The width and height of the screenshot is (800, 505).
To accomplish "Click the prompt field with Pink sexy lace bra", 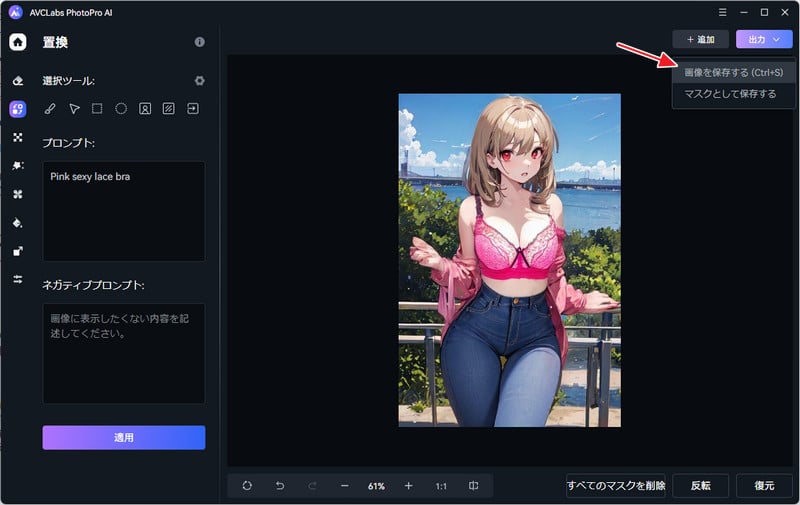I will (124, 211).
